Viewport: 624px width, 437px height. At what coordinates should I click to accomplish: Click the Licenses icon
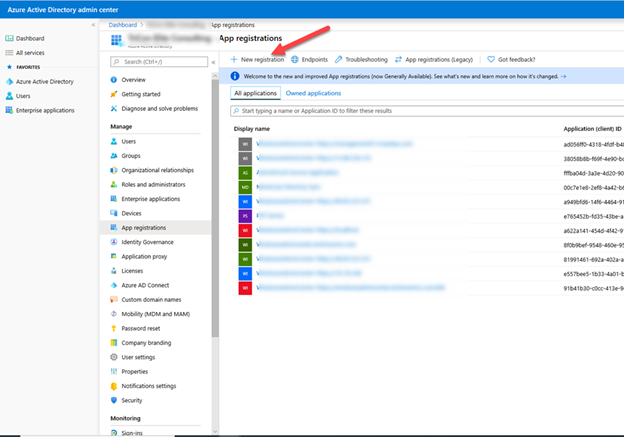click(114, 271)
